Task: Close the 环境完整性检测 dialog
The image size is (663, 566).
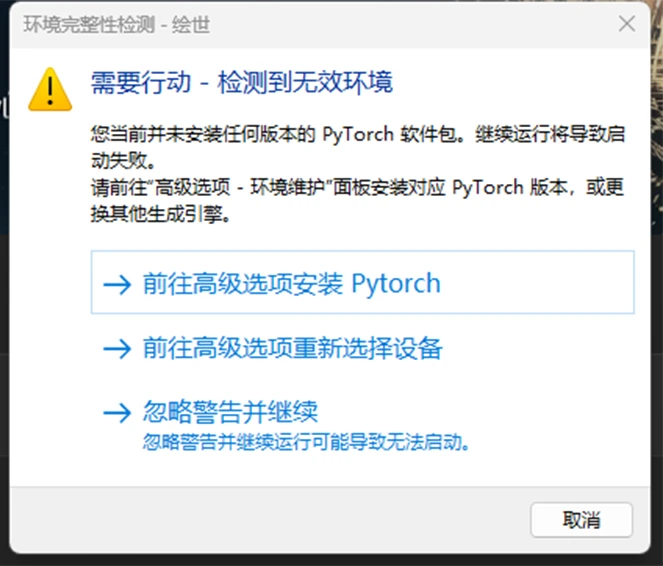Action: (627, 24)
